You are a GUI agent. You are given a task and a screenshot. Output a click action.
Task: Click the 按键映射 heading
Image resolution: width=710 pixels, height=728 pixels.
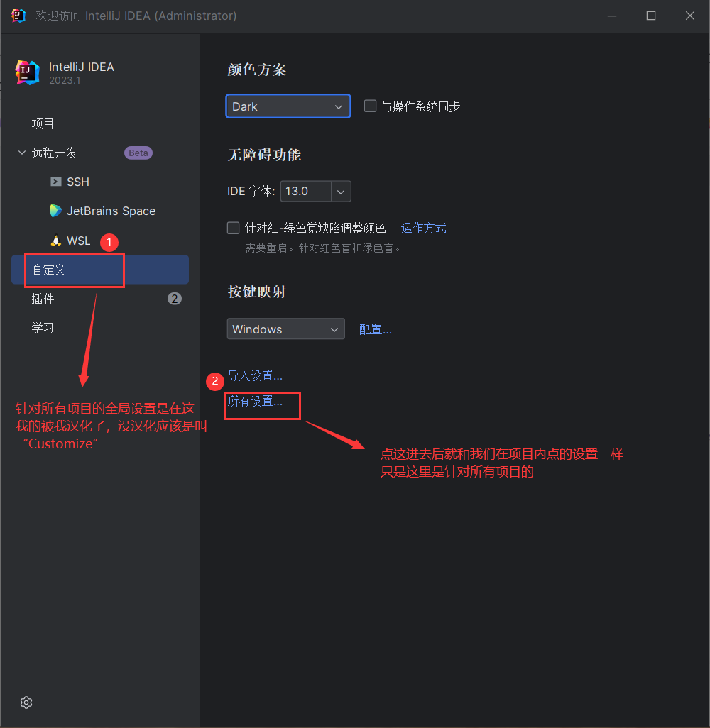[256, 292]
